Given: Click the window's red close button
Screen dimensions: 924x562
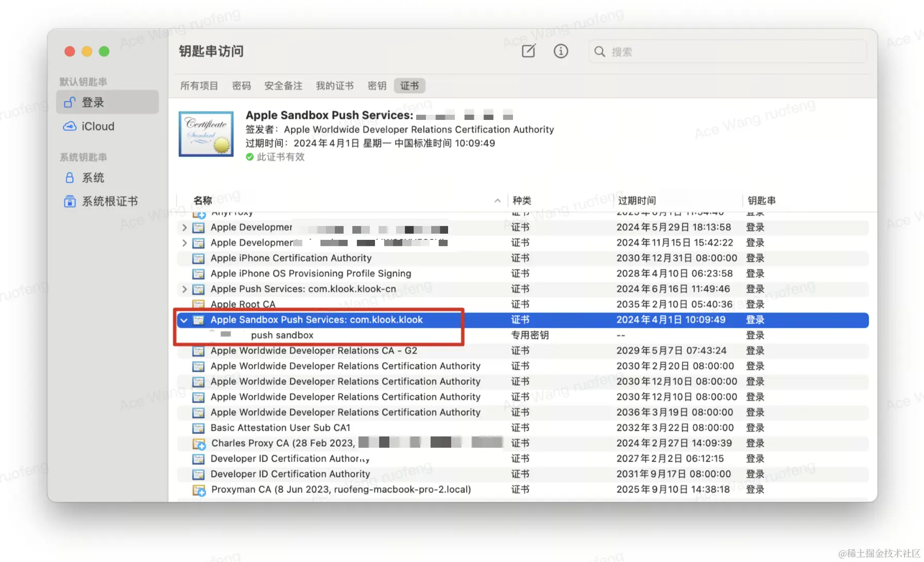Looking at the screenshot, I should pos(70,51).
